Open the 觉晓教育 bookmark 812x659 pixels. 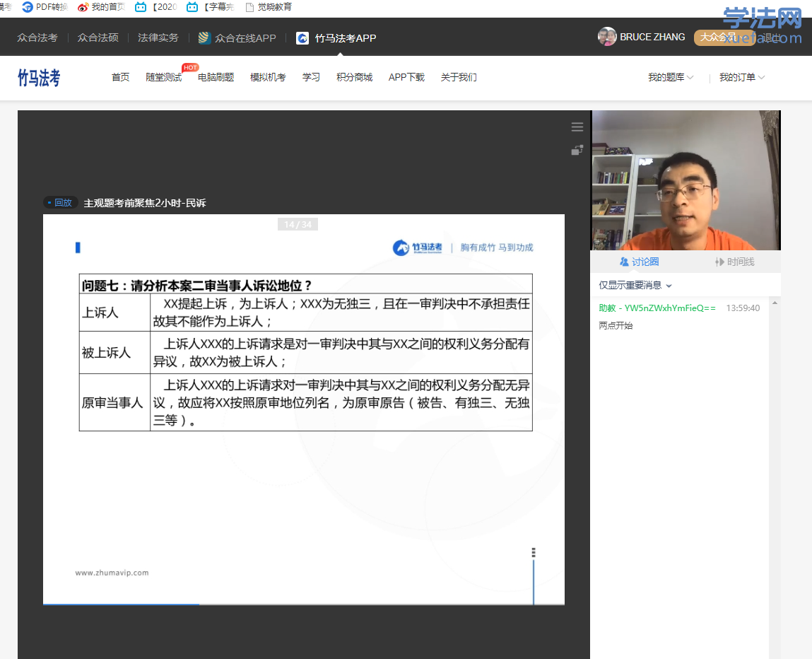[269, 7]
